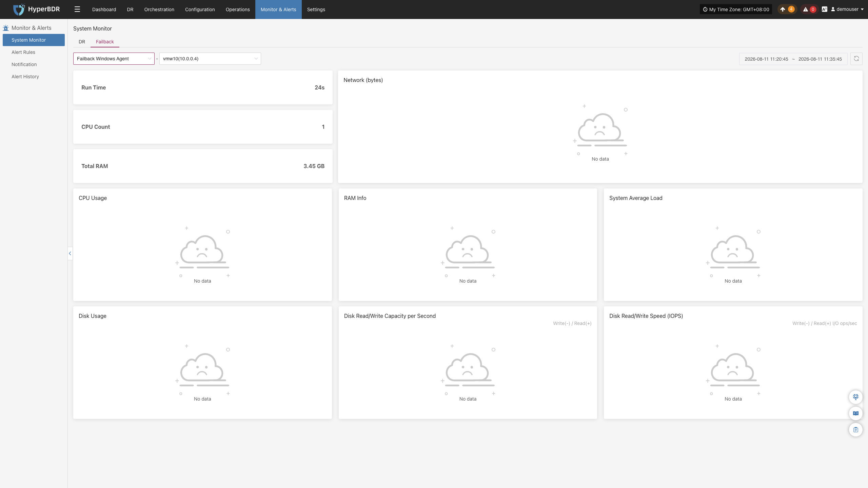Open the Failback Windows Agent dropdown
Image resolution: width=868 pixels, height=488 pixels.
coord(114,59)
